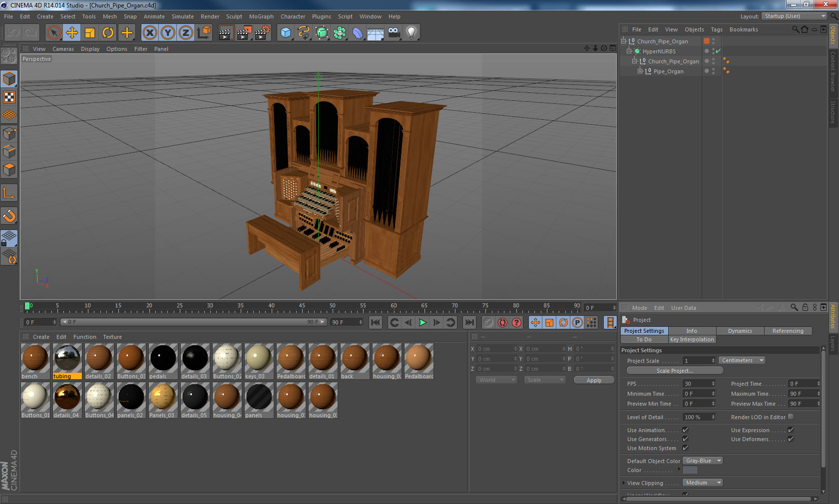
Task: Switch to Edges mode
Action: point(9,152)
